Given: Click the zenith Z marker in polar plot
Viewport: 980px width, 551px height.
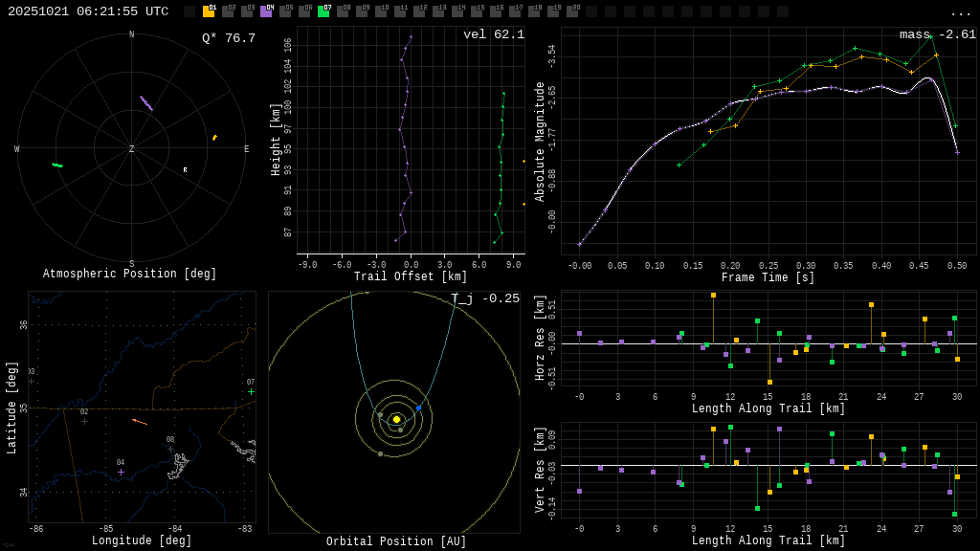Looking at the screenshot, I should [x=132, y=149].
